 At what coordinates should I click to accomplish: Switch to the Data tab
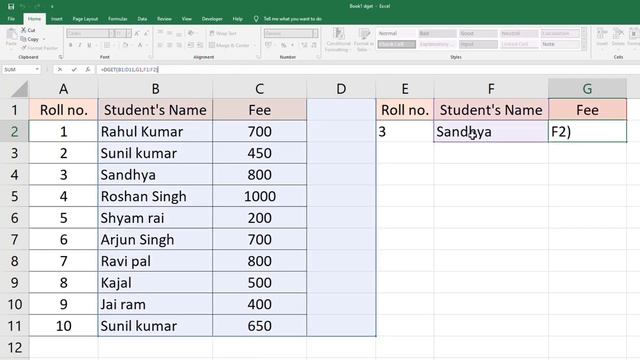tap(142, 19)
